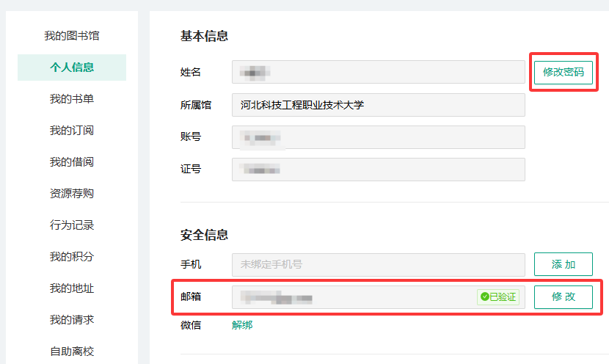Open 我的图书馆 in sidebar
Viewport: 609px width, 364px height.
click(72, 35)
